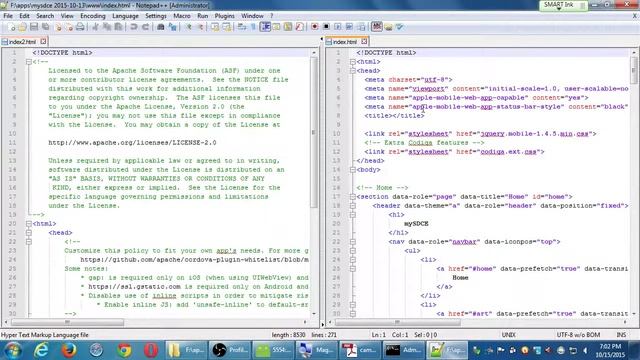Open the Encoding menu
Screen dimensions: 640x360
pos(93,16)
